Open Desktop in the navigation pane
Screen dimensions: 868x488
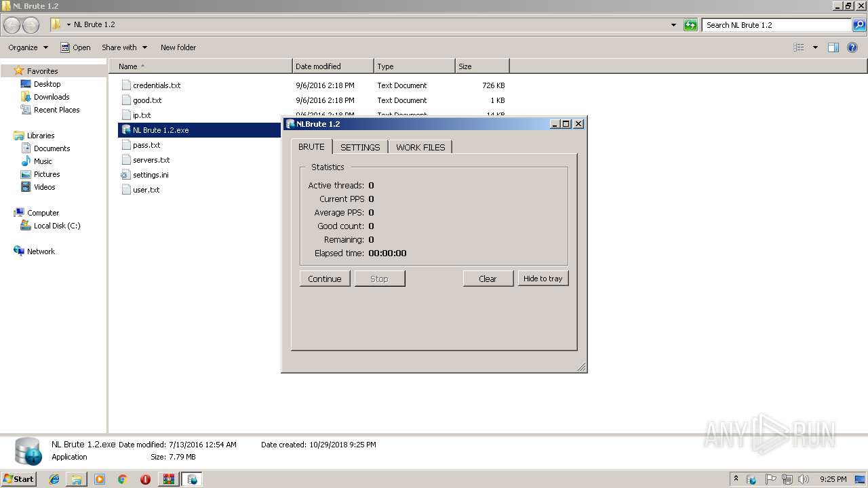(x=47, y=84)
